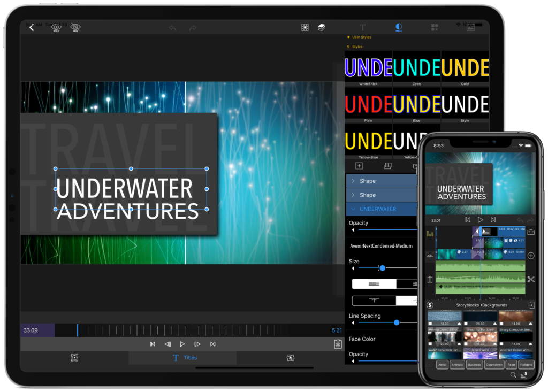
Task: Select top vertical alignment
Action: click(x=374, y=300)
